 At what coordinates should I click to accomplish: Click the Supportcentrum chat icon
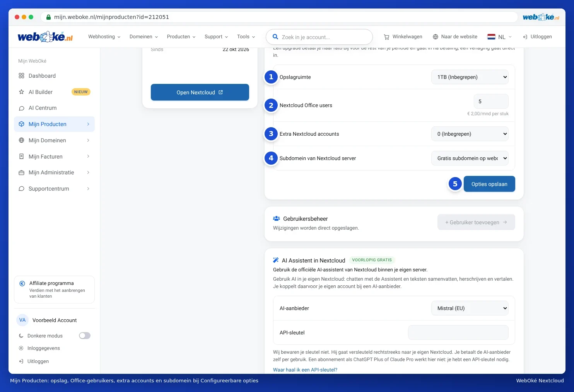coord(22,189)
